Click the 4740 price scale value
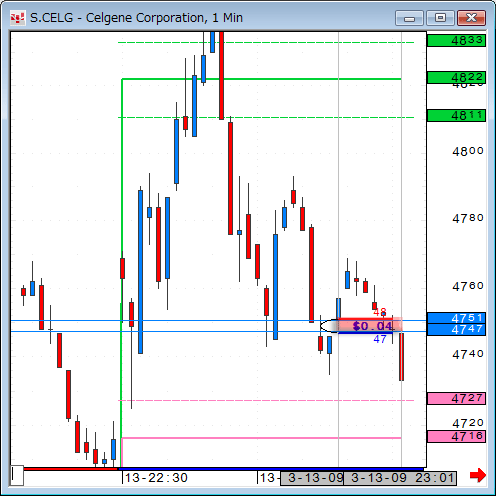Image resolution: width=496 pixels, height=496 pixels. (468, 354)
